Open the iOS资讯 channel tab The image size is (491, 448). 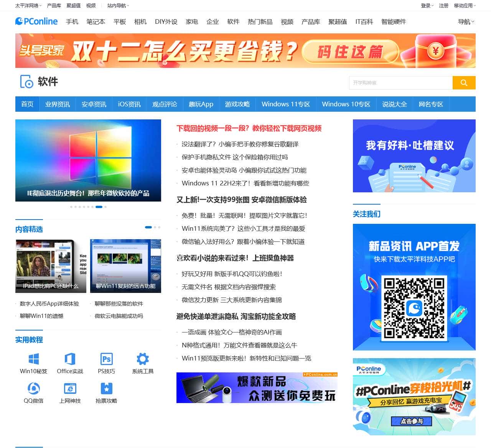[x=129, y=104]
